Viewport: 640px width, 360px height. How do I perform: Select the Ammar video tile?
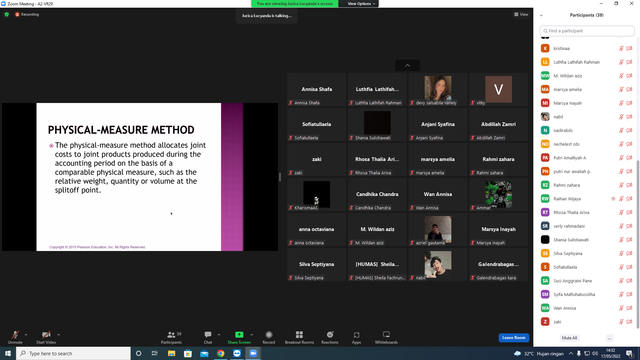tap(498, 194)
